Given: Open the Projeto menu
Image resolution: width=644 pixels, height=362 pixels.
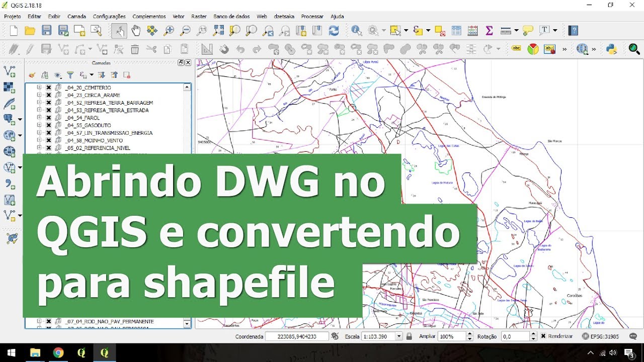Looking at the screenshot, I should 13,17.
